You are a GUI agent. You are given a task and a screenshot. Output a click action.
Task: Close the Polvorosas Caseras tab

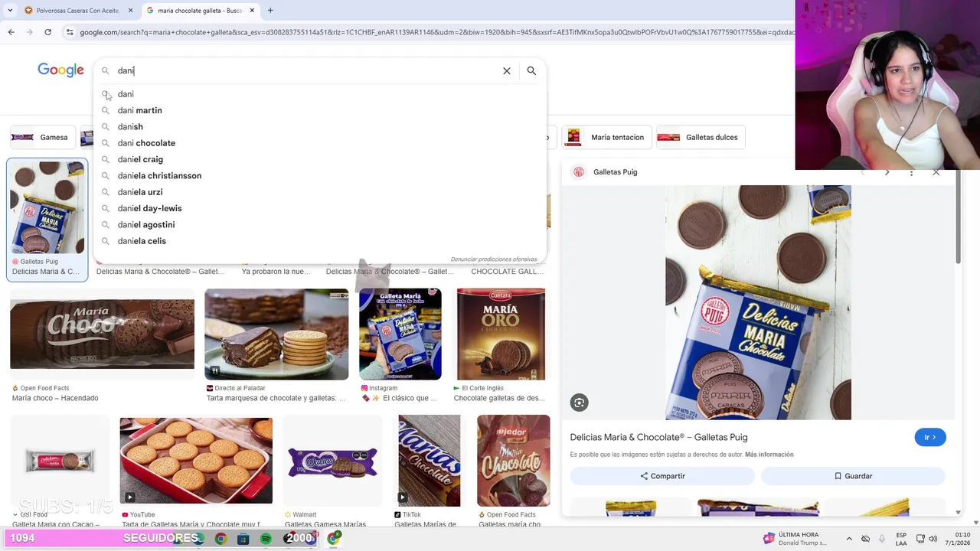[131, 11]
